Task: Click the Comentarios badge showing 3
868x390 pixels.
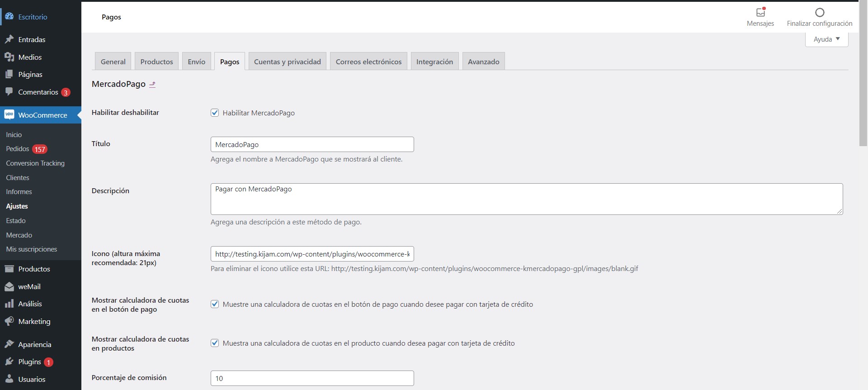Action: 66,92
